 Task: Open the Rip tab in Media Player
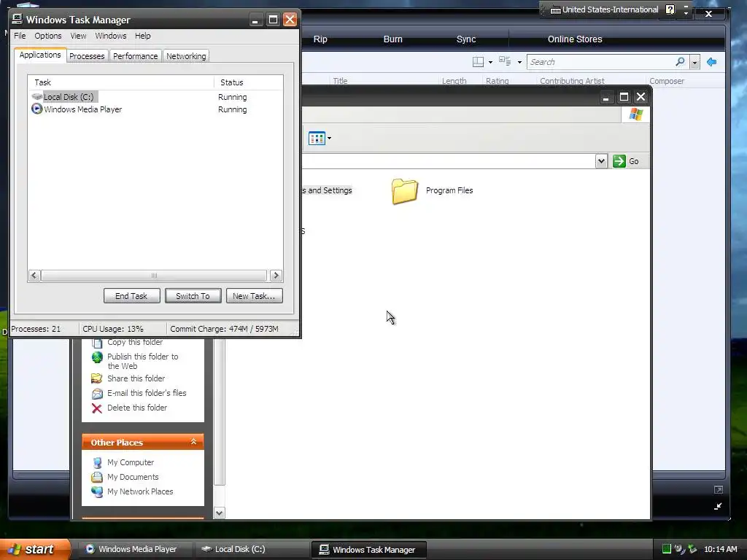pyautogui.click(x=320, y=39)
